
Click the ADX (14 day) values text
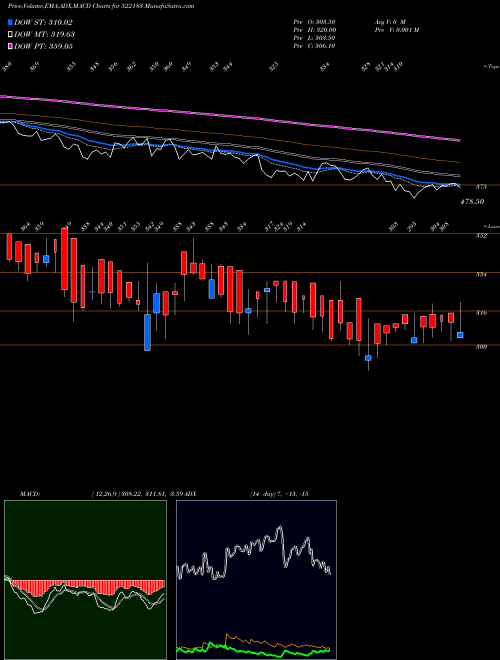(279, 494)
